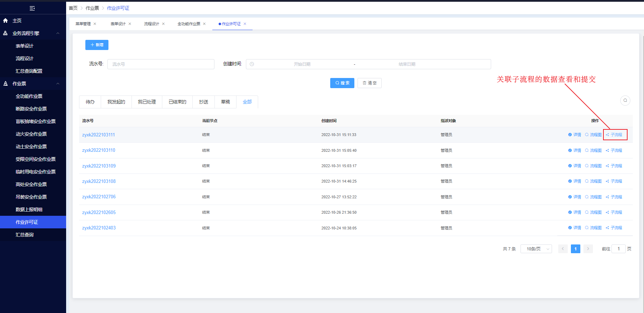The image size is (644, 313).
Task: Click the 新增 button
Action: click(97, 45)
